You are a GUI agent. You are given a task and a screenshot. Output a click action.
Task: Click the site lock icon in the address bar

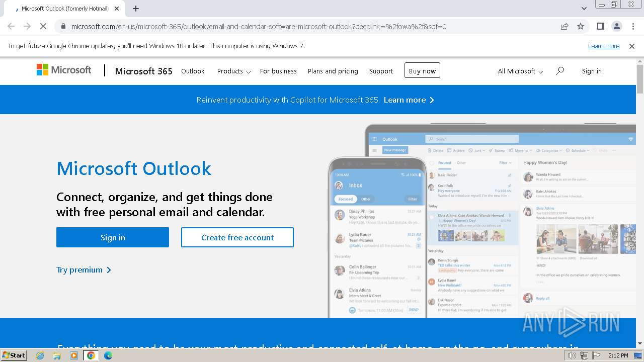(63, 26)
